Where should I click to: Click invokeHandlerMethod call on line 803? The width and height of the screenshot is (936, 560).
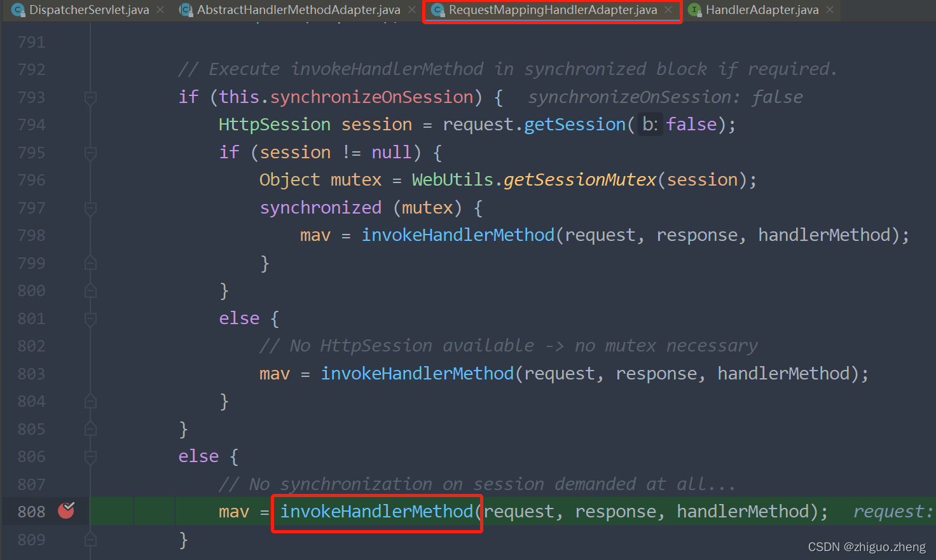pos(417,374)
